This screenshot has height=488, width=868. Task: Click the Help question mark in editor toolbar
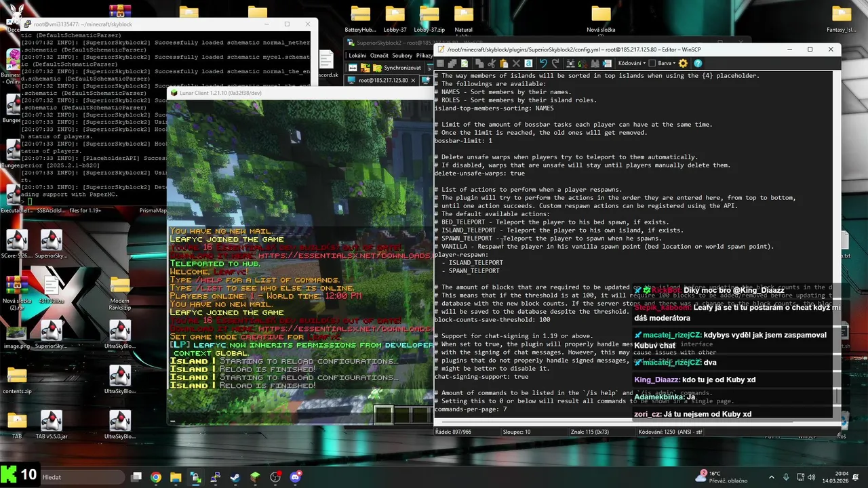tap(698, 63)
